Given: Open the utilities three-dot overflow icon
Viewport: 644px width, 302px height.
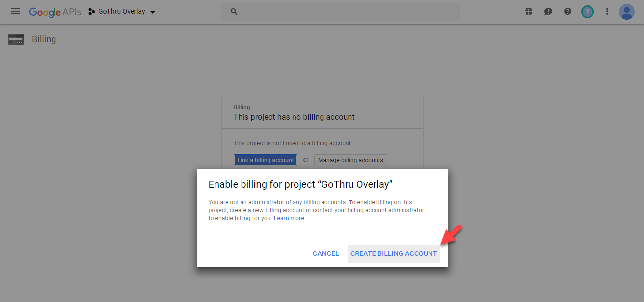Looking at the screenshot, I should 607,11.
